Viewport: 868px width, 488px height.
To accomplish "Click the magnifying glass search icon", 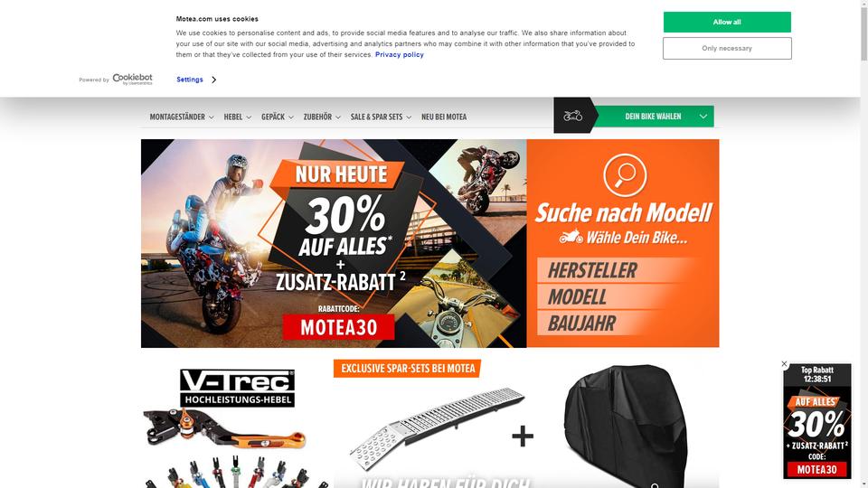I will click(x=625, y=175).
